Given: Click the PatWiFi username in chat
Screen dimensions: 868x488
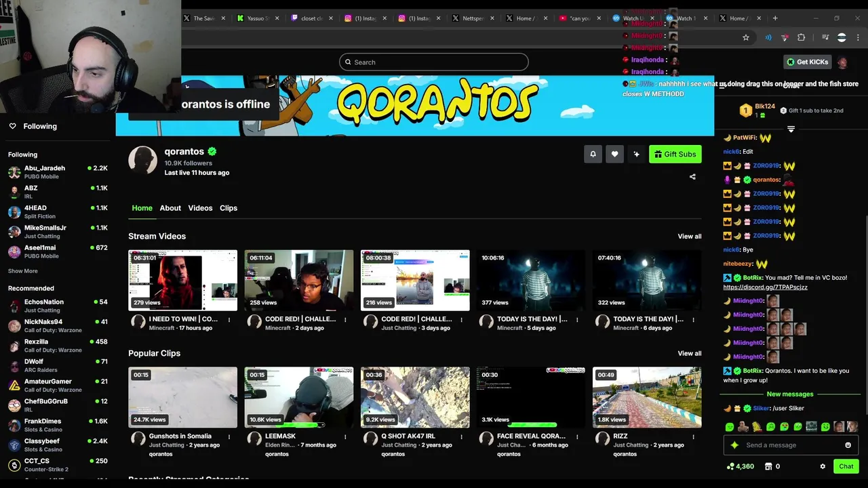Looking at the screenshot, I should pos(745,138).
